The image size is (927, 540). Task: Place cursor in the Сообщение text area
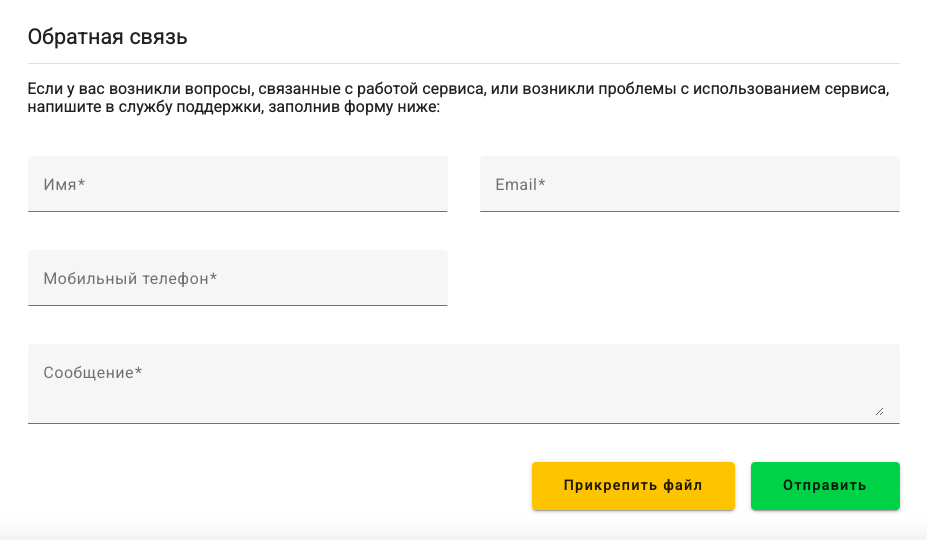[463, 384]
